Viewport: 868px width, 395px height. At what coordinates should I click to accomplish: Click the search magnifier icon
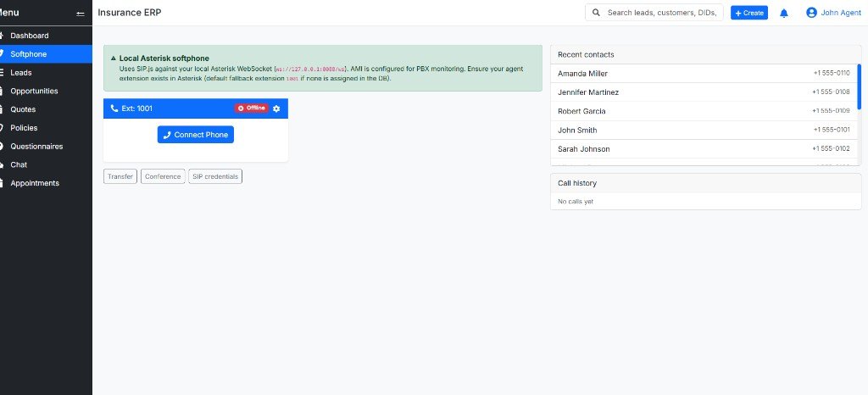(596, 12)
